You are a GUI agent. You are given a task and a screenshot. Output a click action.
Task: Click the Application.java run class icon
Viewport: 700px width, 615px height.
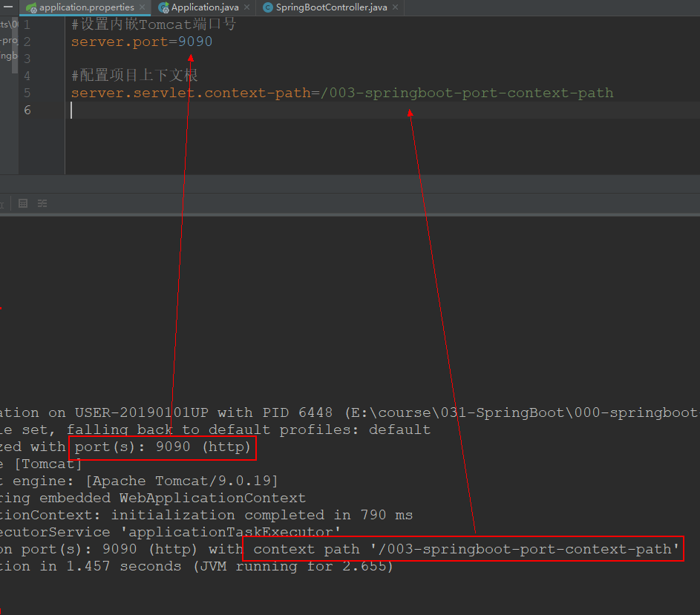coord(163,7)
